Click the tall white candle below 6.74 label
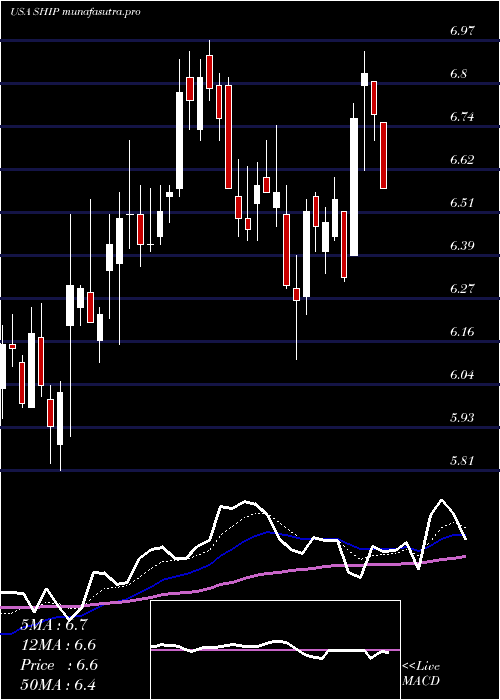The height and width of the screenshot is (700, 500). click(x=354, y=187)
